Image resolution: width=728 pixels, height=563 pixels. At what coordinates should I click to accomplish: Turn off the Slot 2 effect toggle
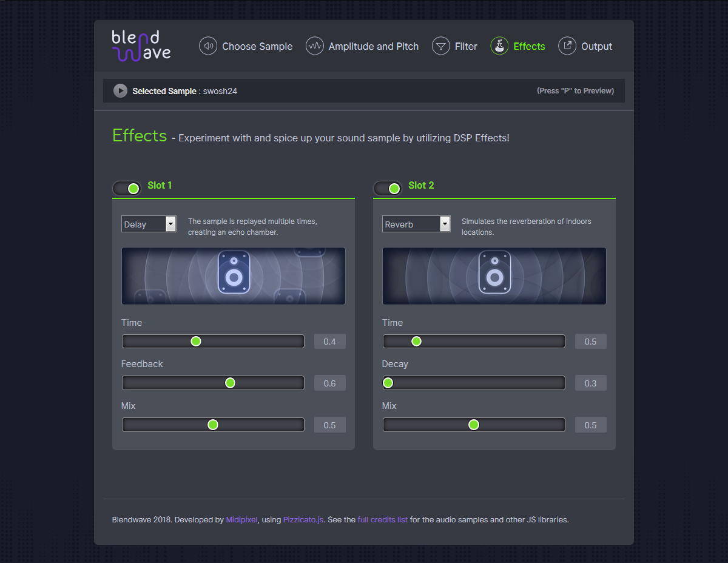click(388, 188)
